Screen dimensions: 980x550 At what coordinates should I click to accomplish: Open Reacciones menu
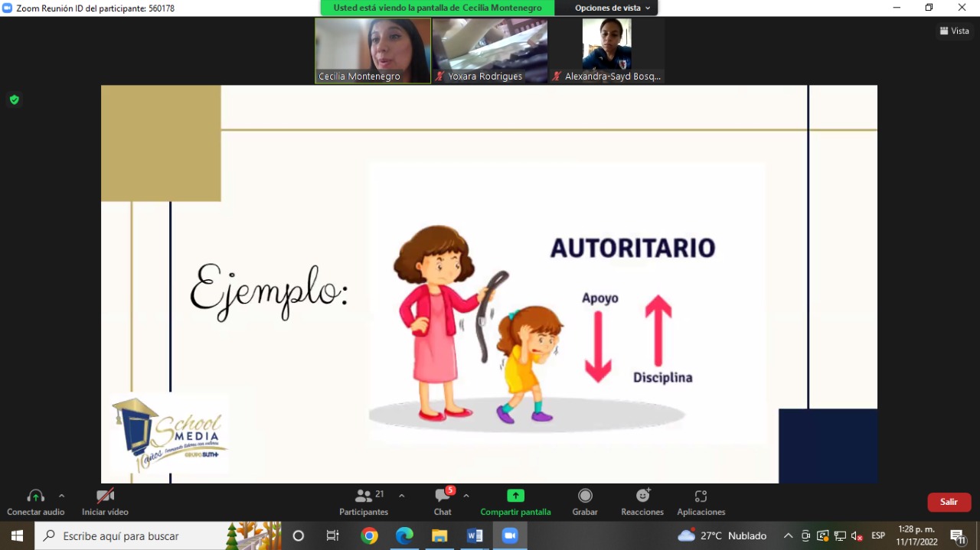click(642, 502)
